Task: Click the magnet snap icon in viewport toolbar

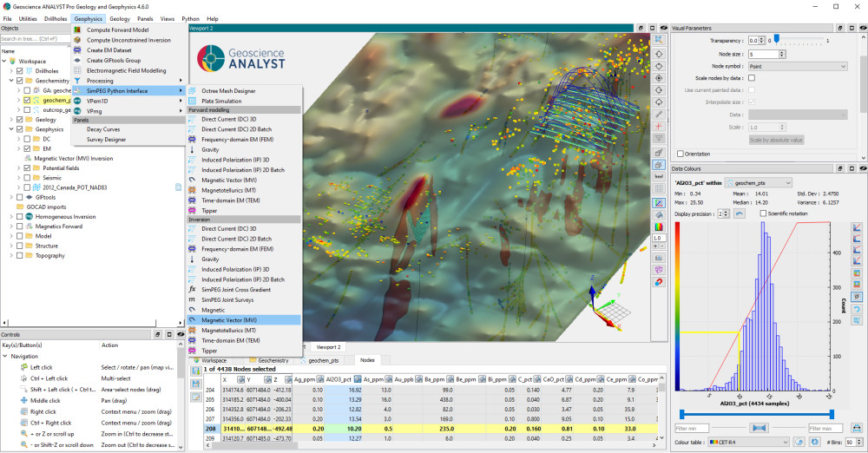Action: (658, 282)
